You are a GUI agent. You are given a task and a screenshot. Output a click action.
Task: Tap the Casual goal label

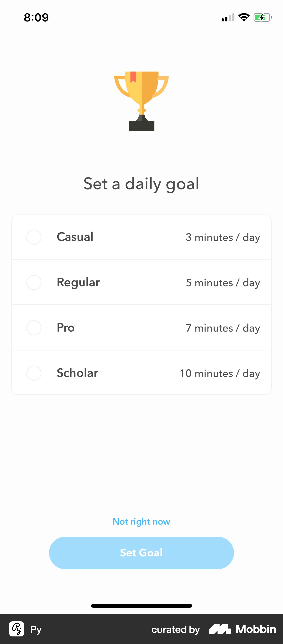tap(75, 237)
